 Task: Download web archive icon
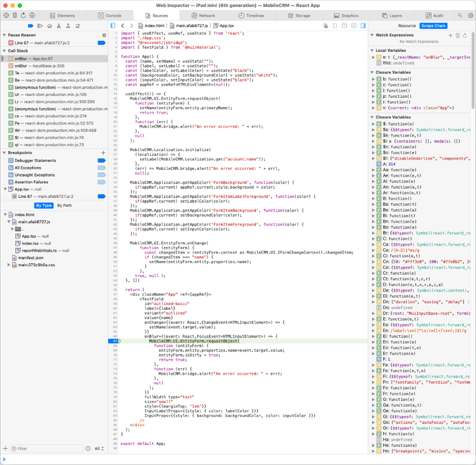click(32, 15)
